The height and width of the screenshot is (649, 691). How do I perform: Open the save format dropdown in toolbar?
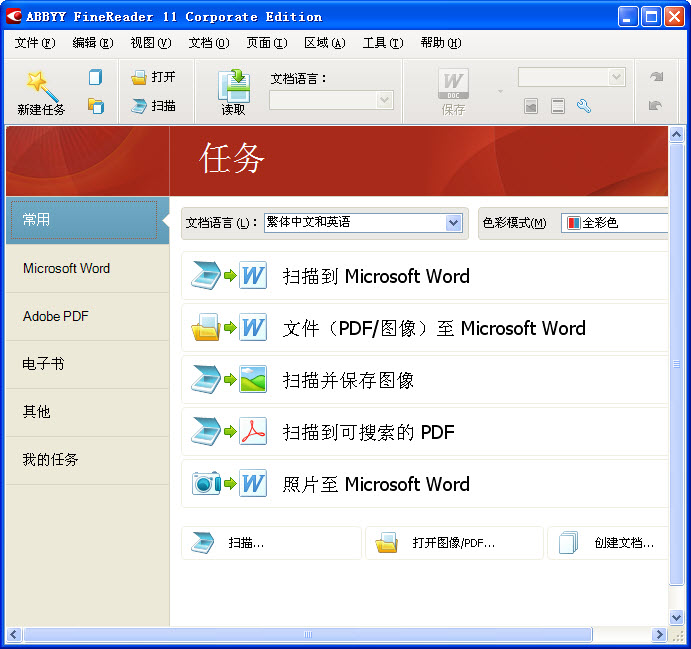pos(572,77)
